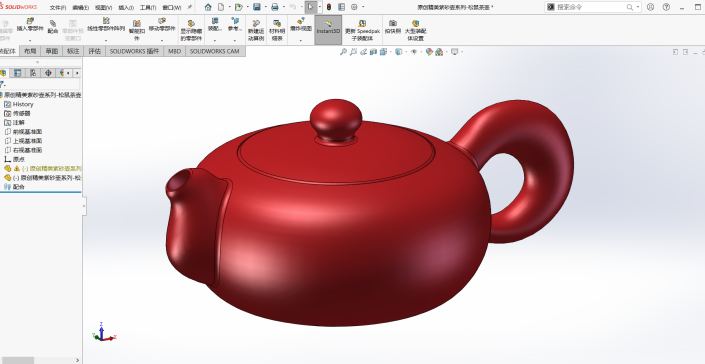Show next manager tabs with right arrow

click(77, 73)
